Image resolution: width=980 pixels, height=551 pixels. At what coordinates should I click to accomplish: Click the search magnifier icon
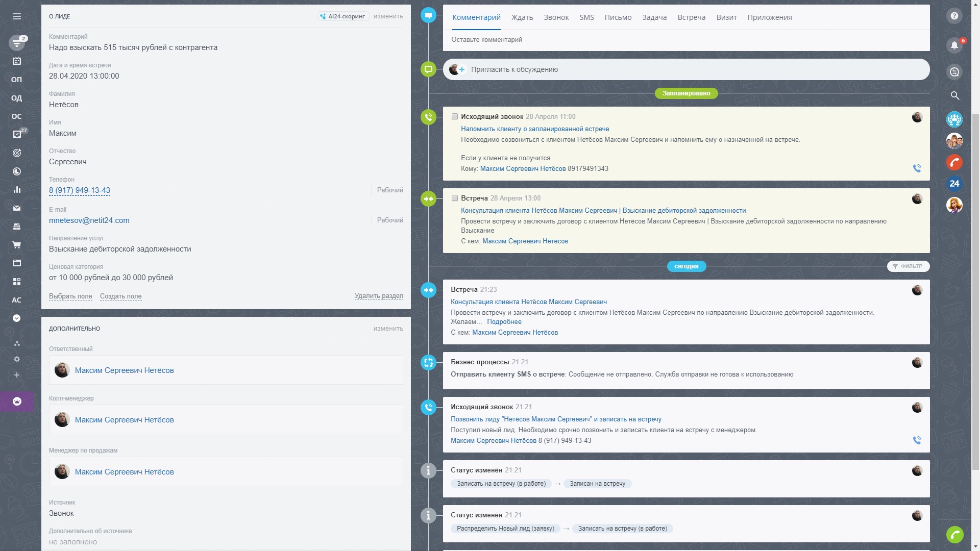pyautogui.click(x=954, y=95)
